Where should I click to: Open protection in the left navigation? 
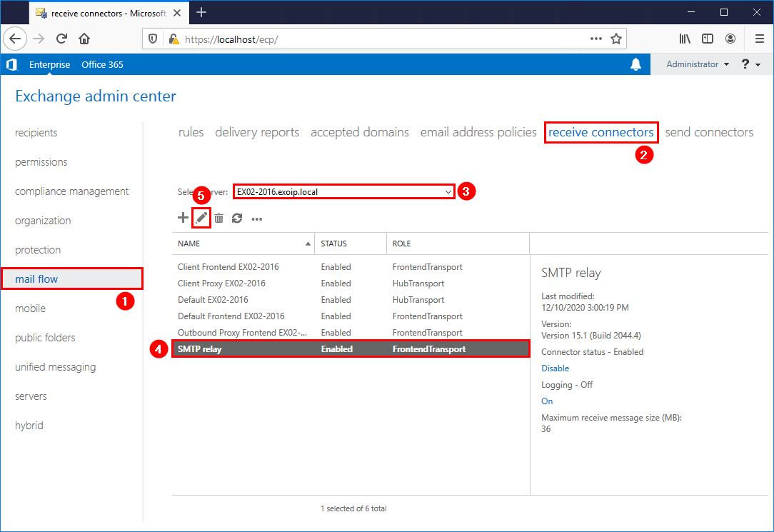38,250
